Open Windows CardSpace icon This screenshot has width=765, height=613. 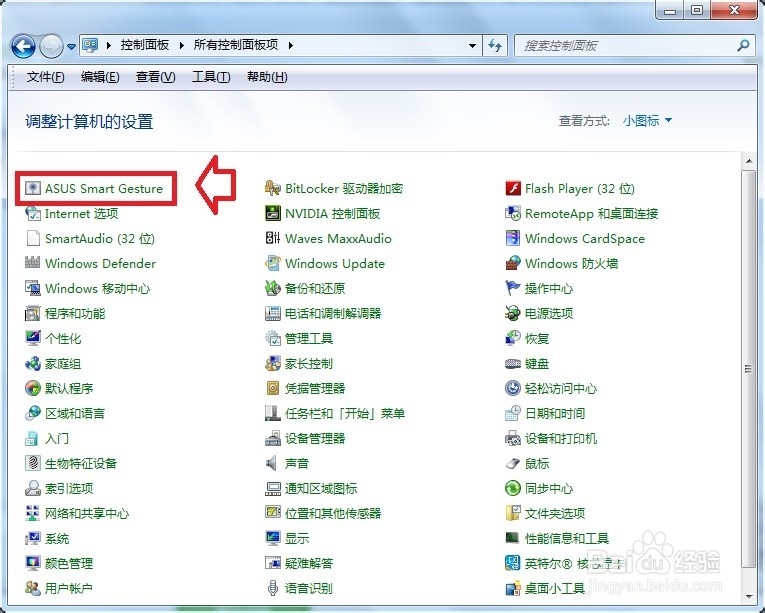[x=513, y=238]
